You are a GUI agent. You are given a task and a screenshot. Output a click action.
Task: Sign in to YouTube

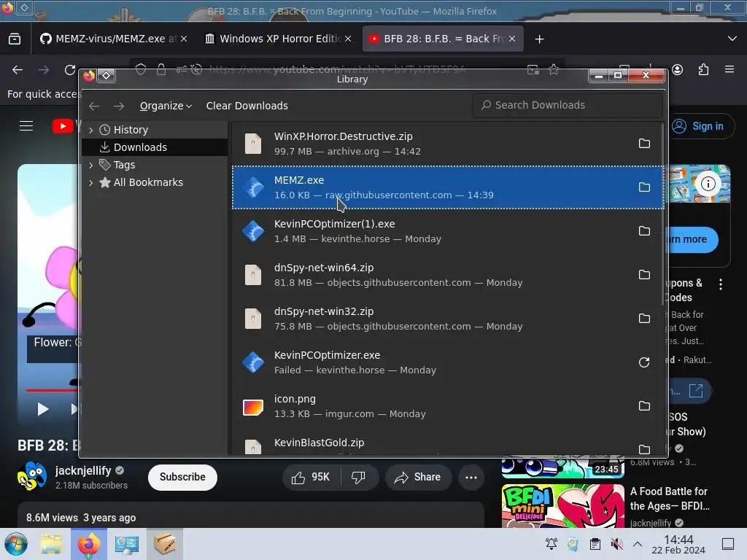click(700, 126)
